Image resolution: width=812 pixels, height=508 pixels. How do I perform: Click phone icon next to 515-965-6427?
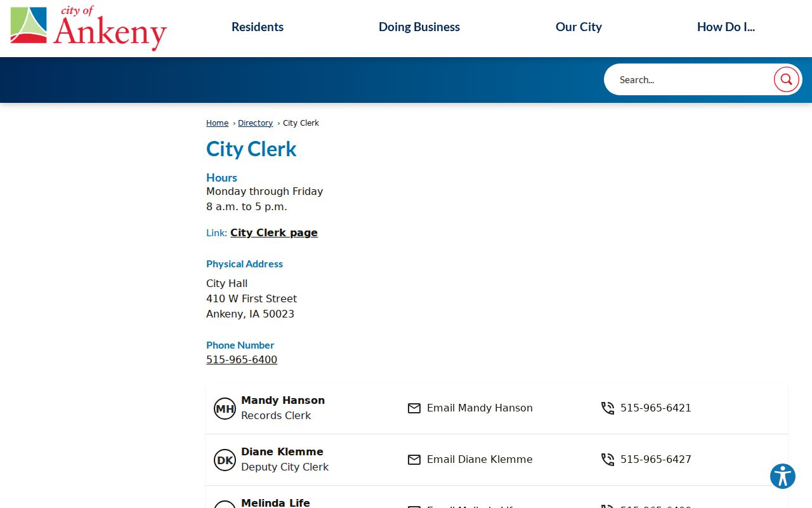pyautogui.click(x=608, y=460)
